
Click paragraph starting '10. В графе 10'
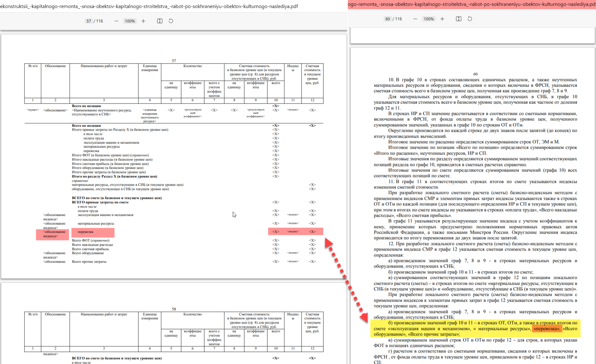[475, 85]
